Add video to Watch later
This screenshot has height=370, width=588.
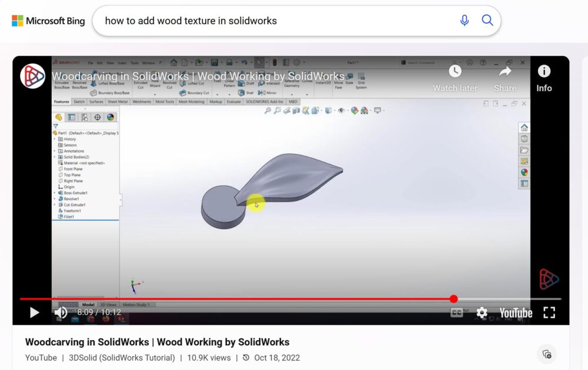[x=455, y=78]
